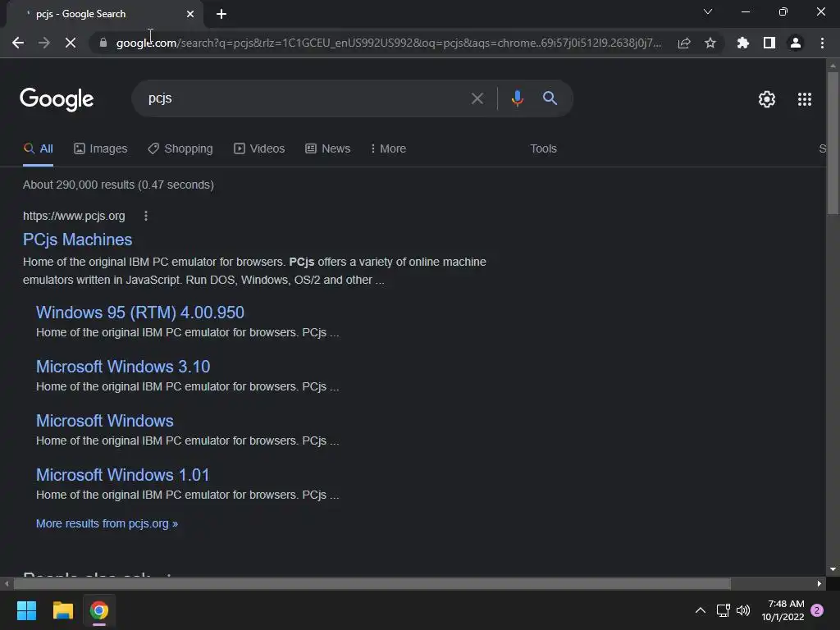Clear the search box text
Screen dimensions: 840x630
coord(477,98)
